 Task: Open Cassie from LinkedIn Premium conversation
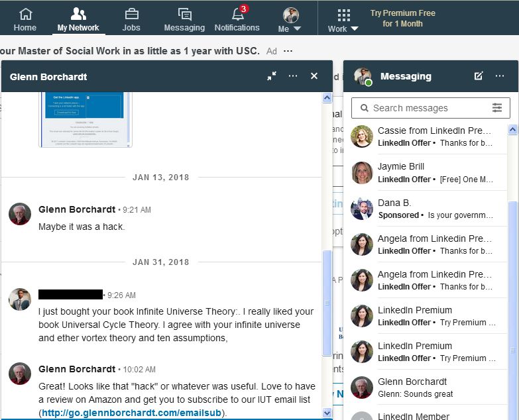pyautogui.click(x=426, y=136)
